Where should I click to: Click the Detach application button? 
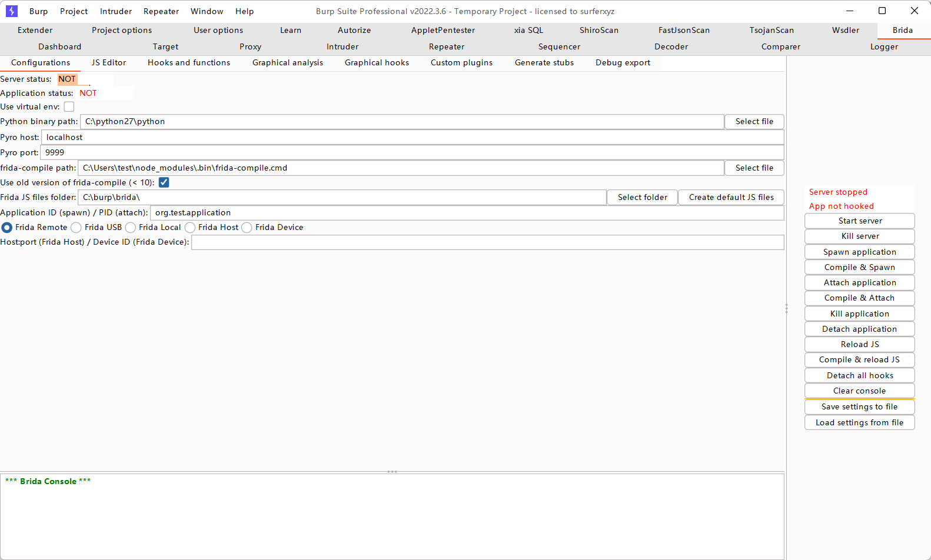[x=860, y=329]
